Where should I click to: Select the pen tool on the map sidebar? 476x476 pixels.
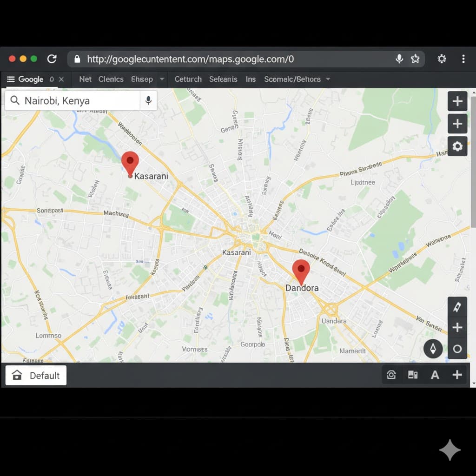coord(457,307)
